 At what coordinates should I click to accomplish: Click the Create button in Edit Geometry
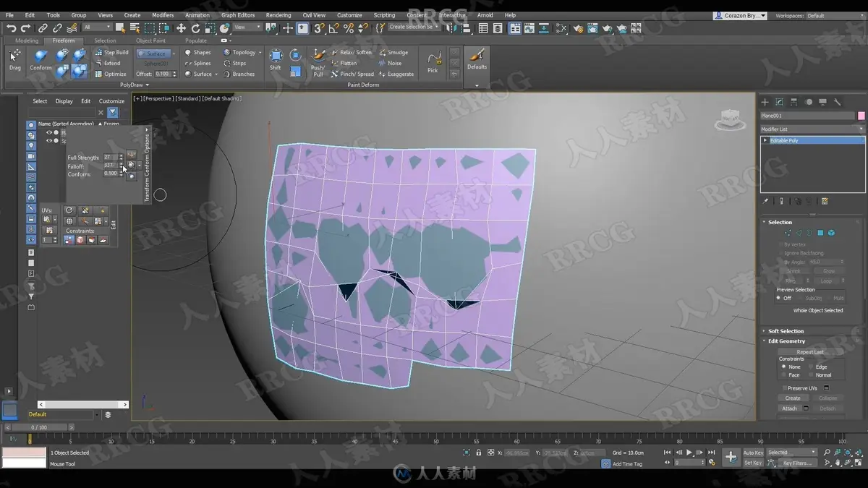pos(793,398)
